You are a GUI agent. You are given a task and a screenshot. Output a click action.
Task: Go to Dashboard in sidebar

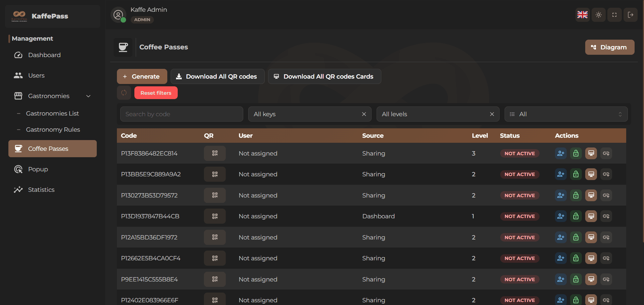44,55
